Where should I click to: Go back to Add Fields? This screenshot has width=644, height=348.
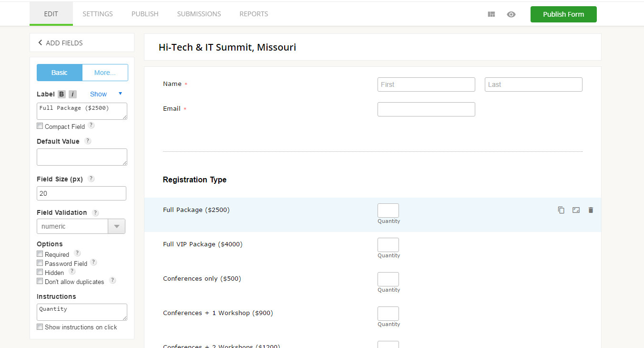(x=60, y=43)
